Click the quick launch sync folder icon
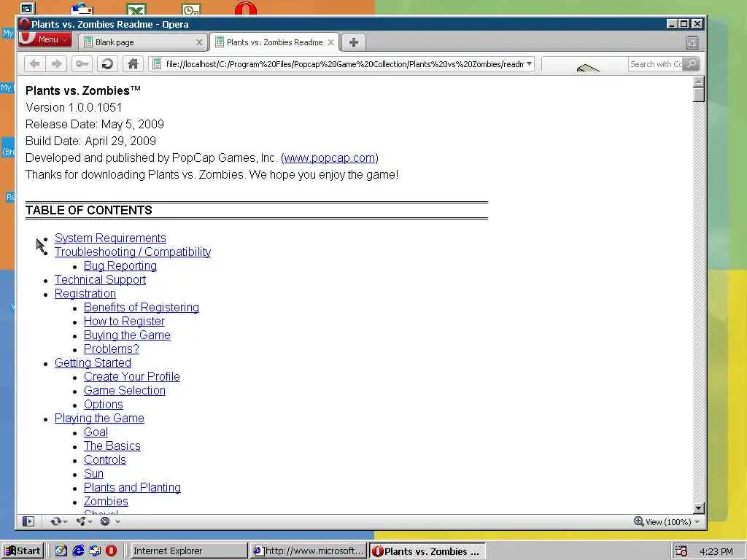 click(x=95, y=551)
